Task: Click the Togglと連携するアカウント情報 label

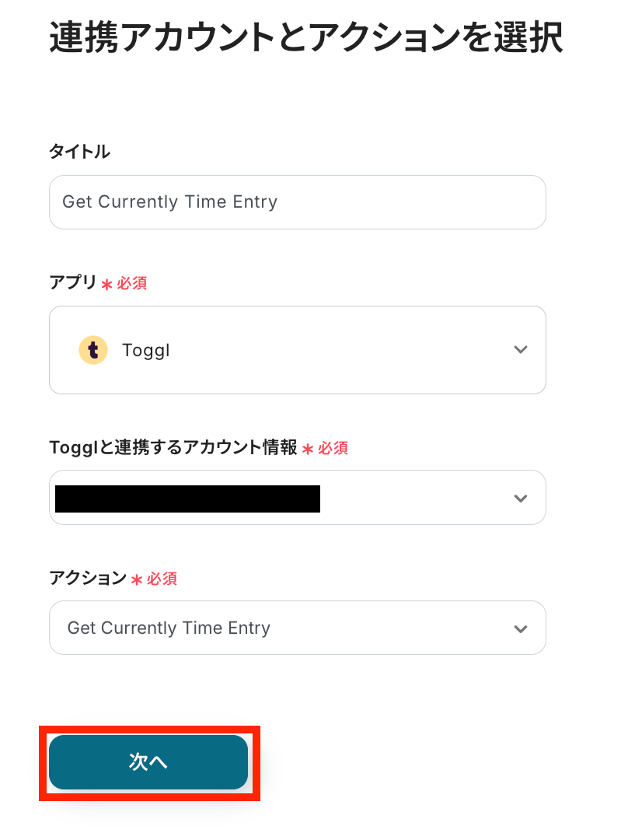Action: (173, 447)
